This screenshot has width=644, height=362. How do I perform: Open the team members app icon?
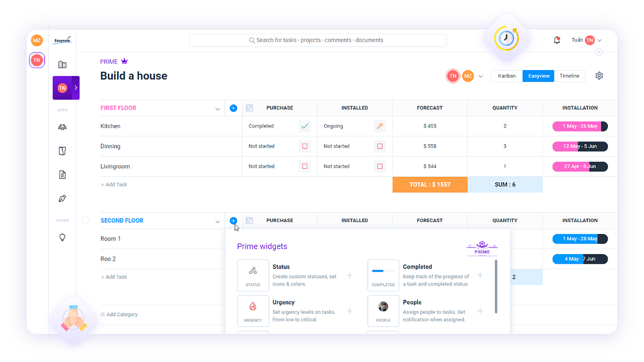62,127
